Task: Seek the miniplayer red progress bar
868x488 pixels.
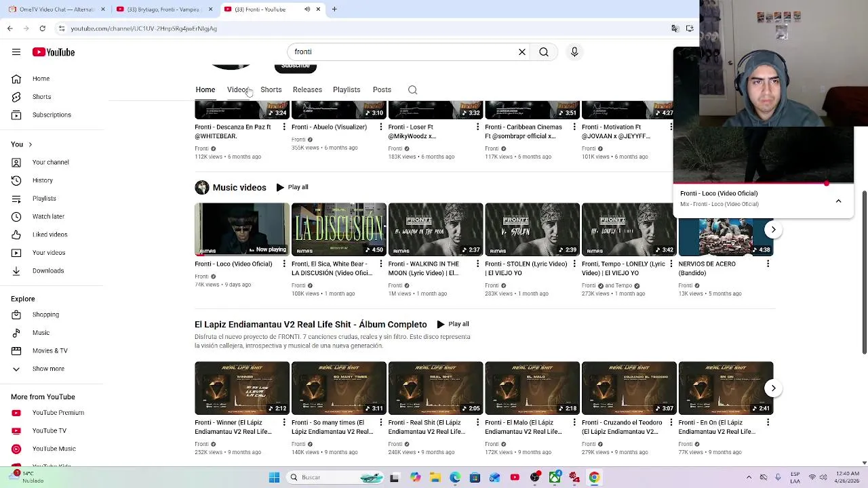Action: click(764, 183)
